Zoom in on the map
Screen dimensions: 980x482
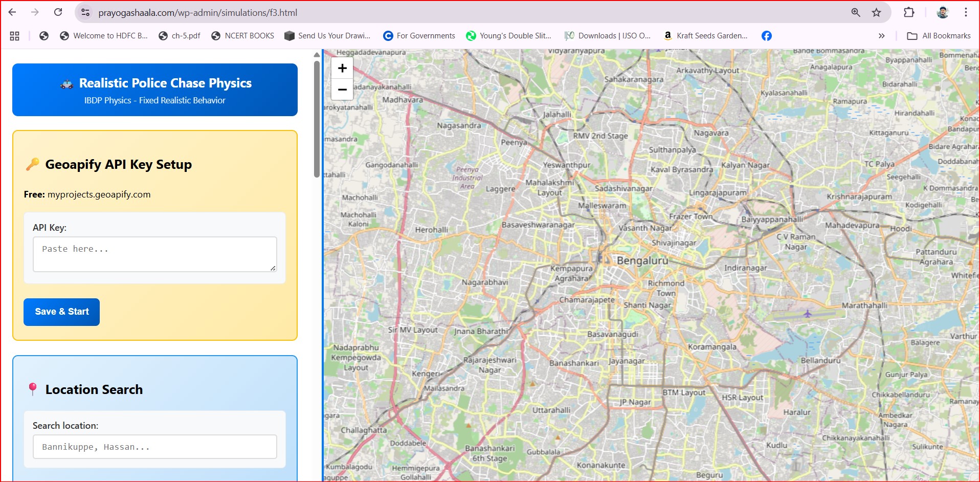pyautogui.click(x=342, y=68)
